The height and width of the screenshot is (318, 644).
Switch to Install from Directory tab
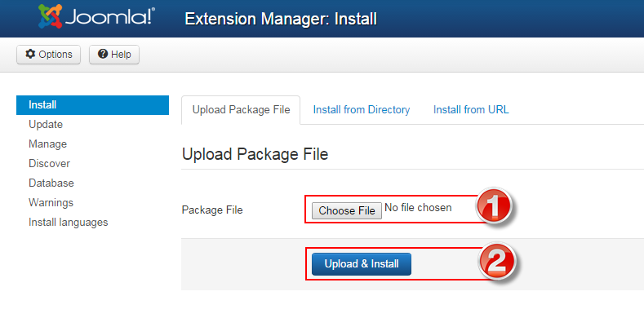tap(362, 110)
